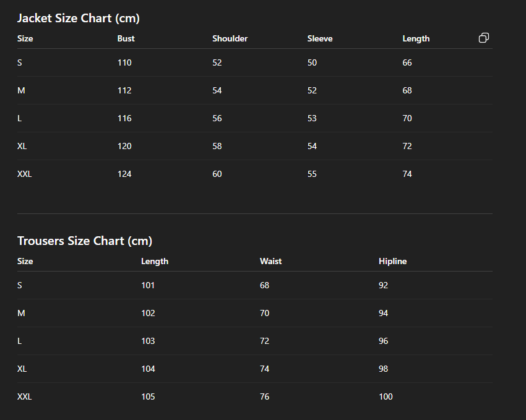Copy the Jacket Size Chart table
526x420 pixels.
(x=484, y=38)
